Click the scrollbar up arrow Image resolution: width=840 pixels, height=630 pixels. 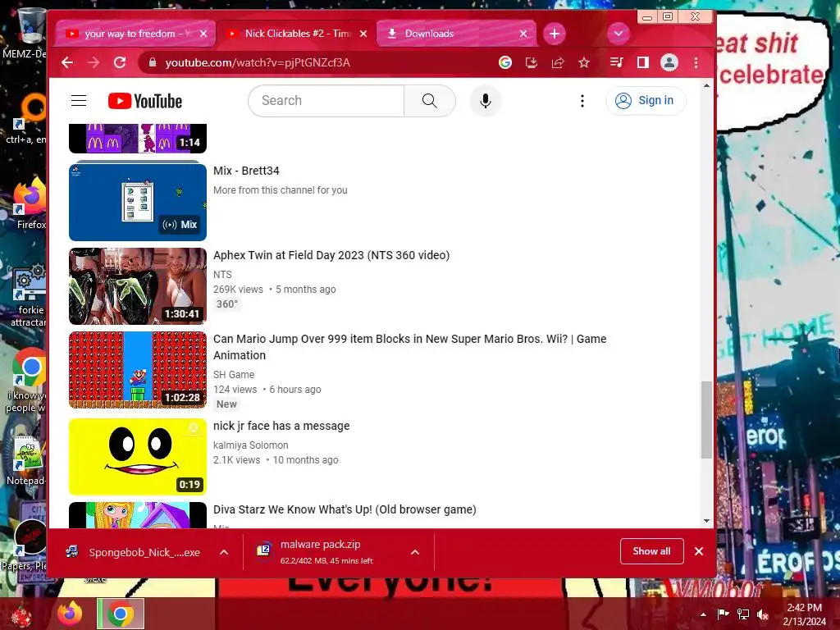click(706, 85)
